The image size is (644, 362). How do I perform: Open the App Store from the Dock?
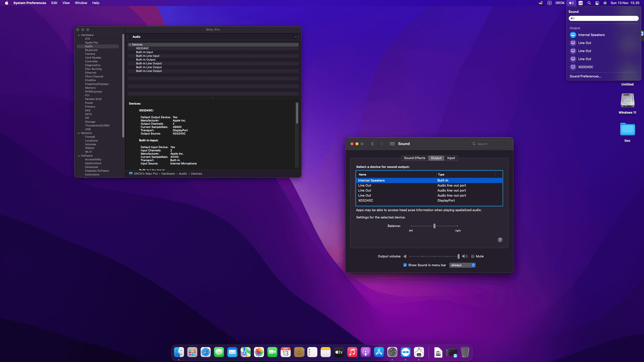[x=378, y=352]
